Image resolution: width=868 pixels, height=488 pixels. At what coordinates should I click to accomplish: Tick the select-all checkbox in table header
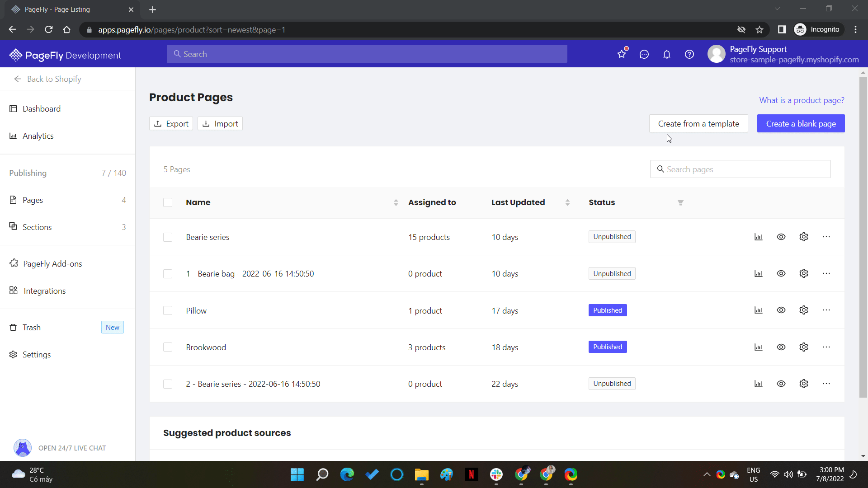tap(168, 202)
